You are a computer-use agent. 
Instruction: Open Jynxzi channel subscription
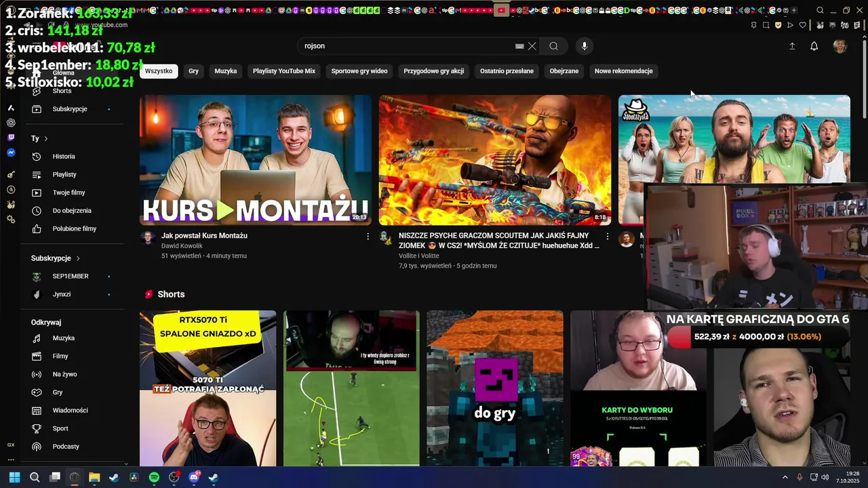click(x=73, y=294)
